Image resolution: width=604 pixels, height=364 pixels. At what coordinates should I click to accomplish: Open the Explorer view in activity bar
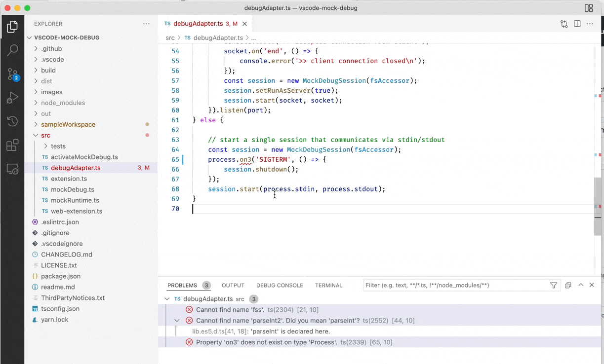pos(12,27)
